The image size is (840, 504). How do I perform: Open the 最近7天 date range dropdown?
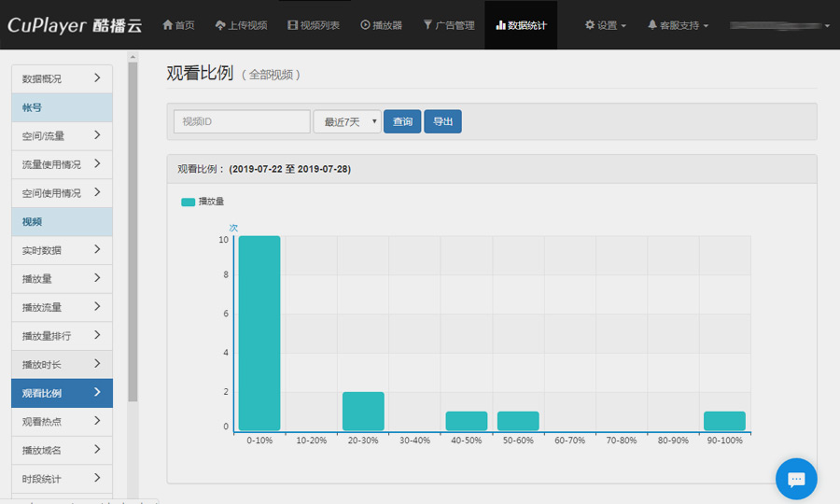click(347, 121)
